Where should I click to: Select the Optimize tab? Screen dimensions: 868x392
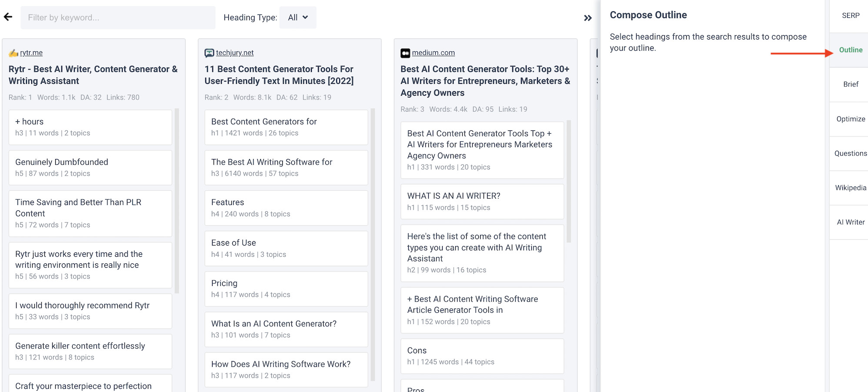click(x=850, y=119)
